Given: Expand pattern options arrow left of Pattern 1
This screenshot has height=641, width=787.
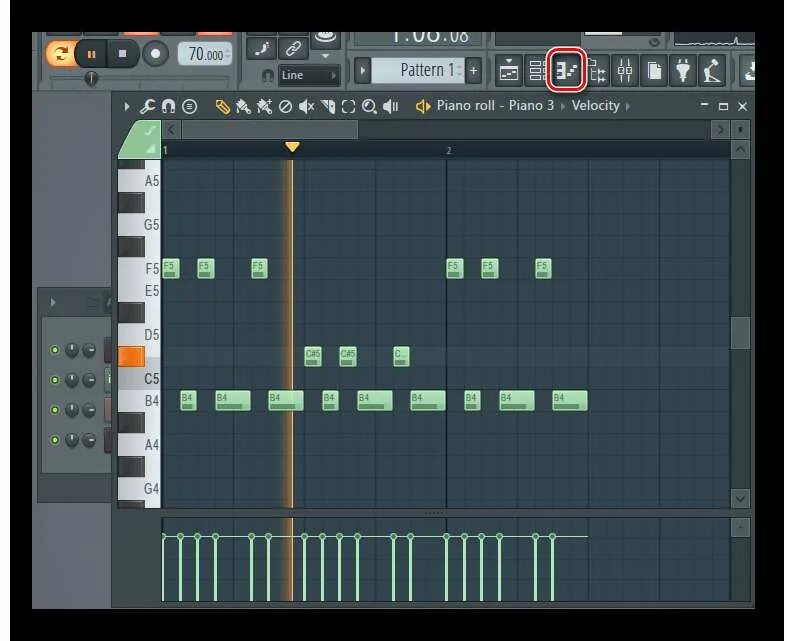Looking at the screenshot, I should (x=362, y=70).
